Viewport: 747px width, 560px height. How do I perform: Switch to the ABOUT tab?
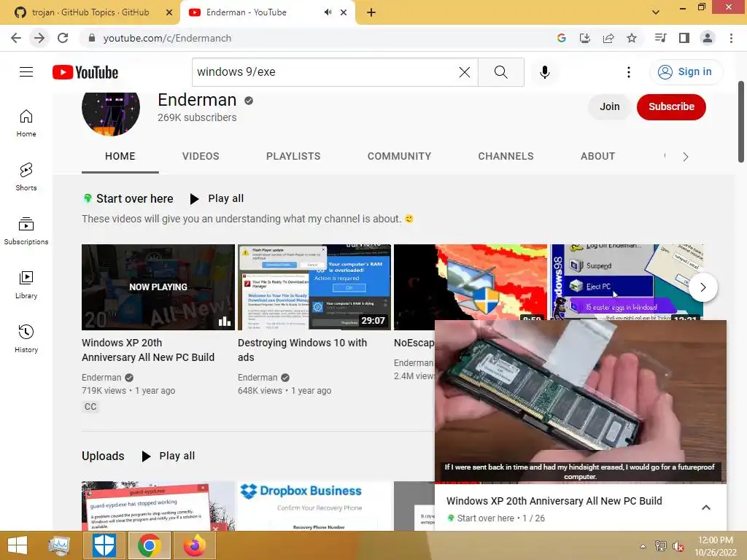coord(598,156)
